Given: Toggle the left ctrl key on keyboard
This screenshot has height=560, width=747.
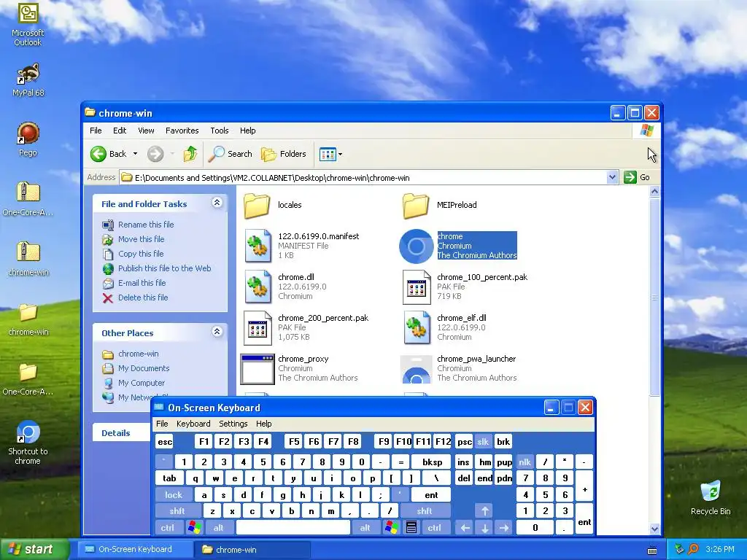Looking at the screenshot, I should (x=167, y=528).
